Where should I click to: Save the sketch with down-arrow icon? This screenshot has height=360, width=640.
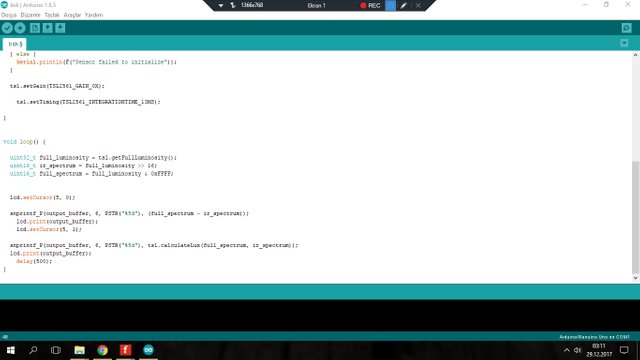pos(60,28)
